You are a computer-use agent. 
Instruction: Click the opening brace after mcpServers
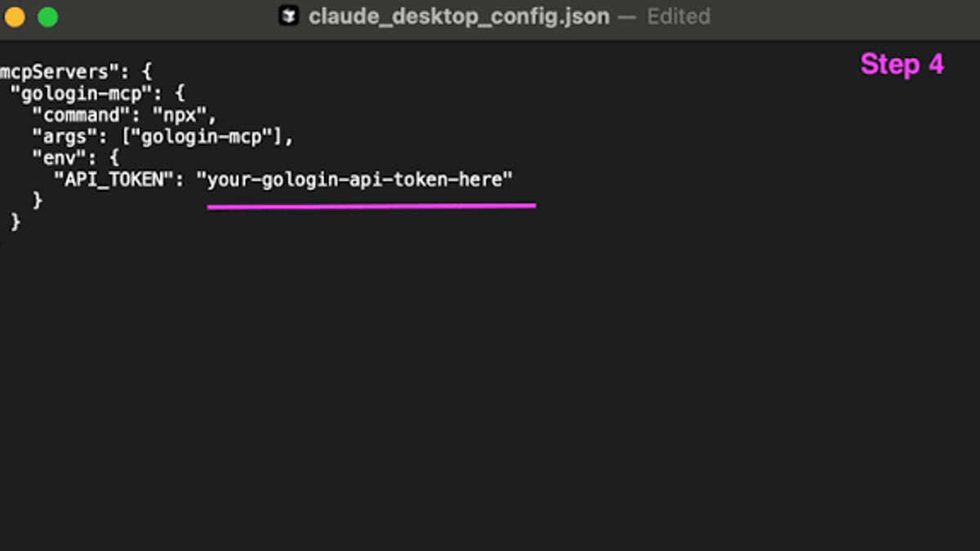[x=146, y=71]
